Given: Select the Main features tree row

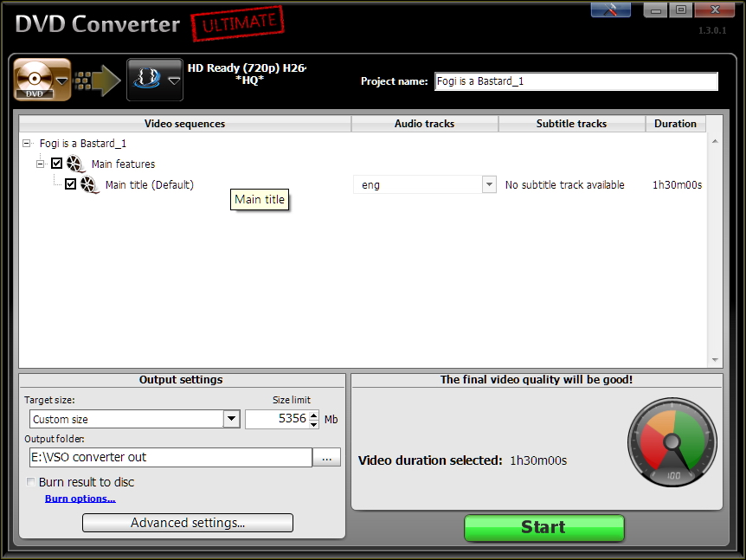Looking at the screenshot, I should coord(123,164).
